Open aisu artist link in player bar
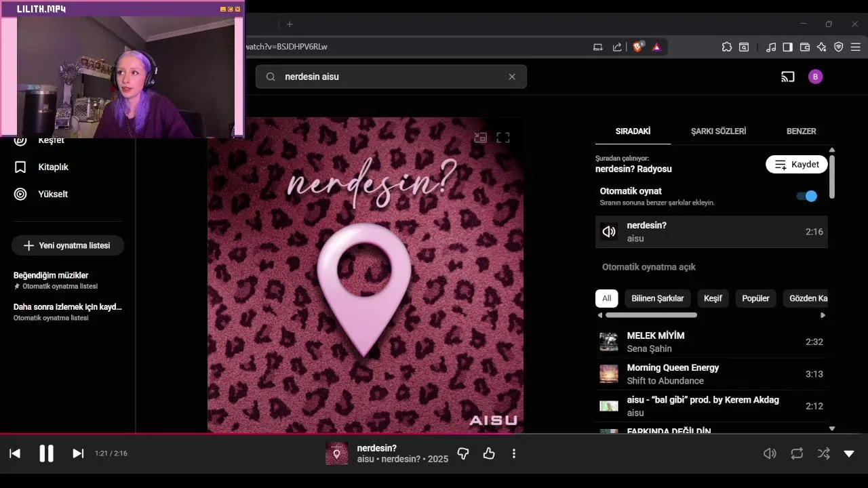This screenshot has width=868, height=488. (x=366, y=459)
